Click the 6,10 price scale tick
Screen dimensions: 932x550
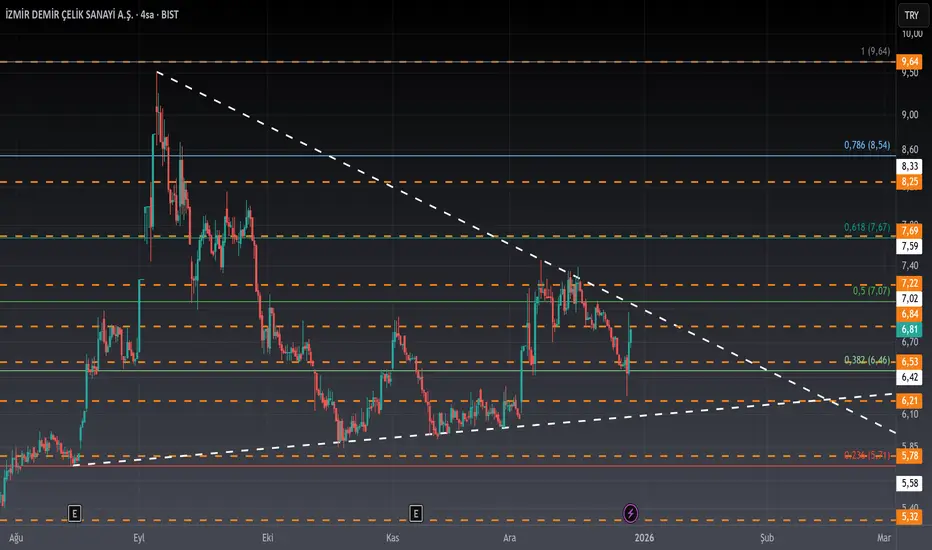[909, 414]
